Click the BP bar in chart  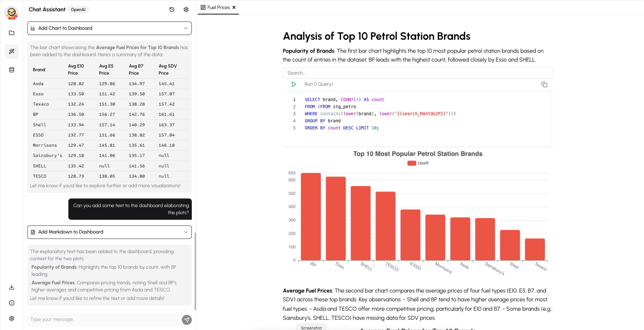pyautogui.click(x=311, y=217)
